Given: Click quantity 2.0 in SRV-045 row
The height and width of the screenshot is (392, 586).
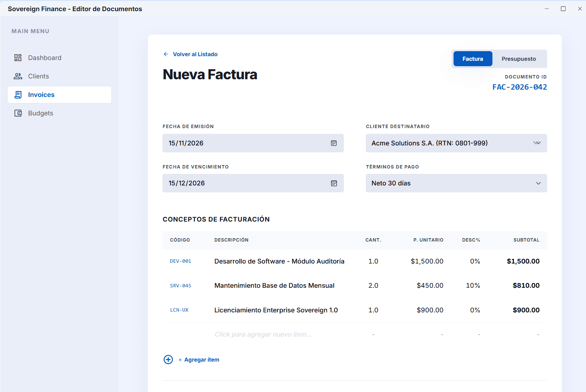Looking at the screenshot, I should point(373,285).
